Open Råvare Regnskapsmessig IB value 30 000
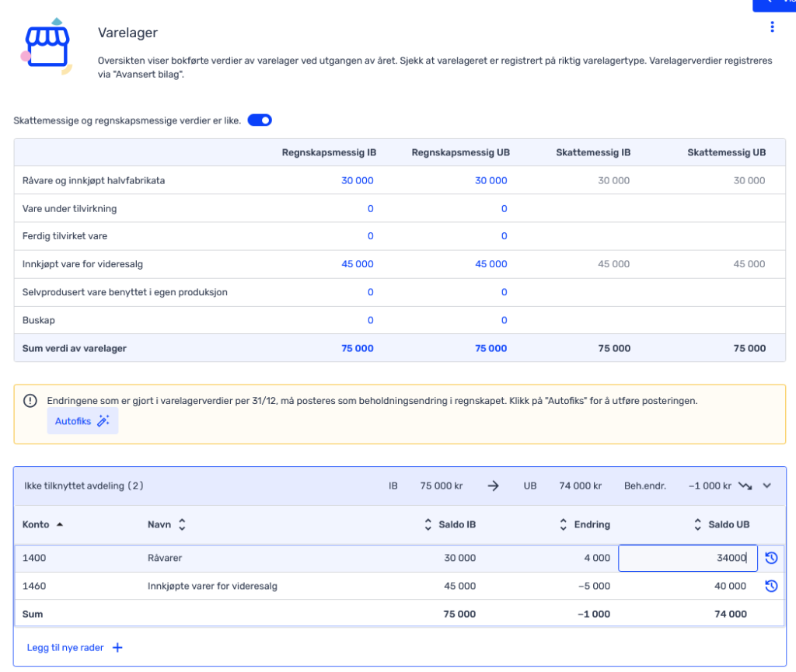 357,180
